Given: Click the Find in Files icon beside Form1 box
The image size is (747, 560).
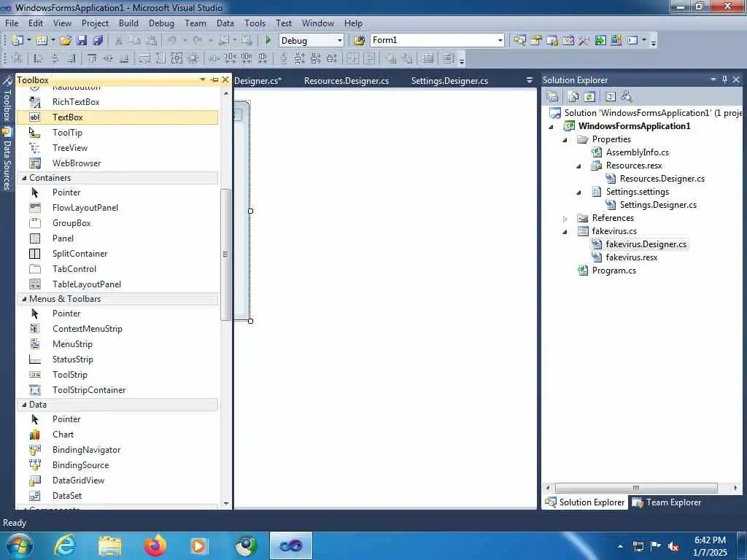Looking at the screenshot, I should pyautogui.click(x=360, y=41).
